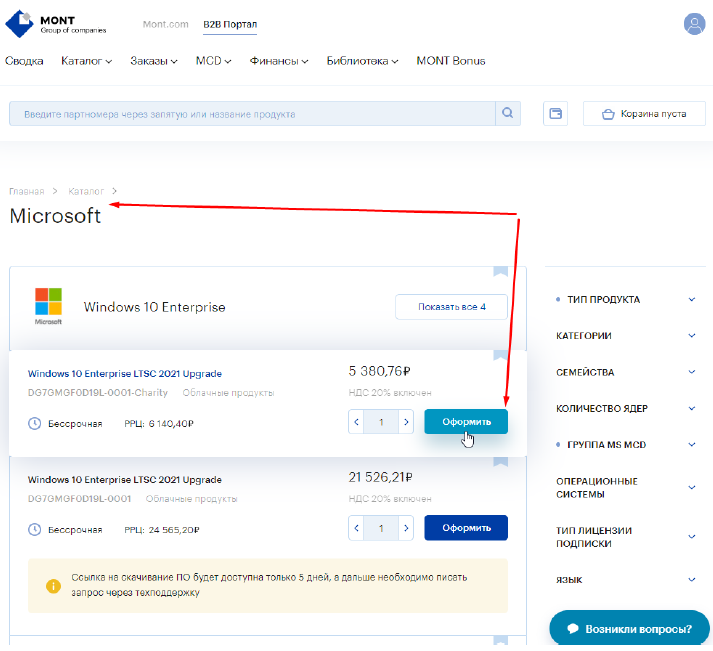
Task: Click 'Показать все 4' button
Action: [451, 307]
